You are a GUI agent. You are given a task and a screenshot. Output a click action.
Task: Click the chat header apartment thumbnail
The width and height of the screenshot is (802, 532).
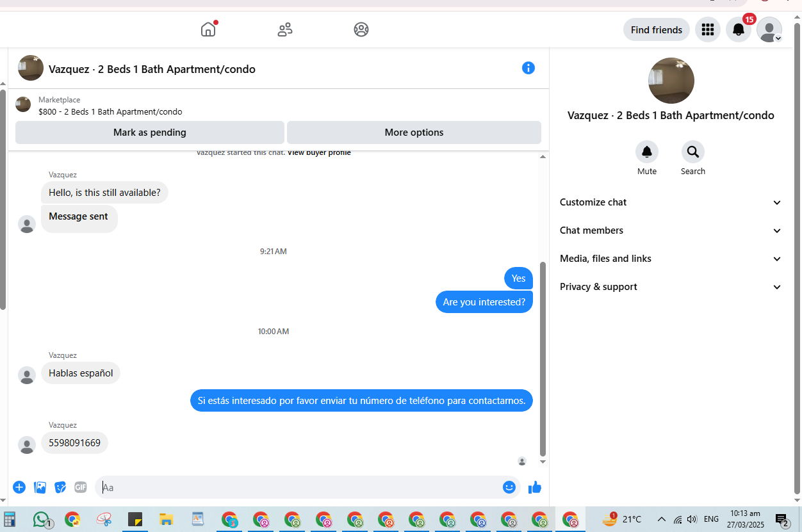31,68
